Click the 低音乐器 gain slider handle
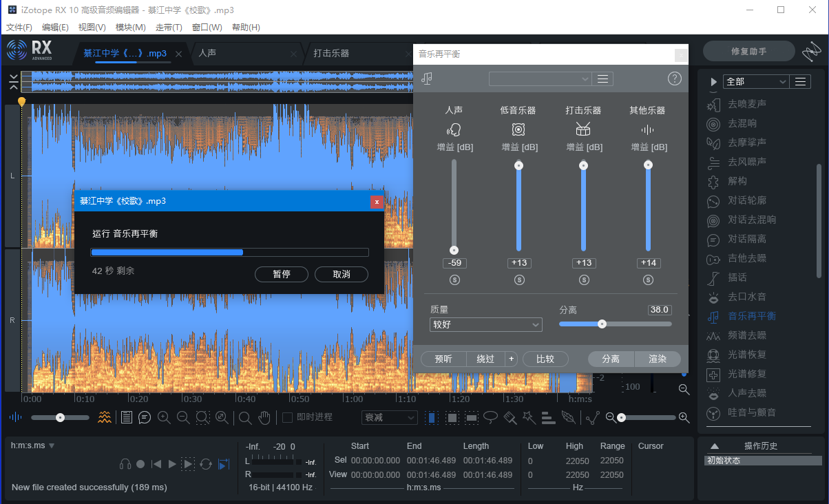 pos(519,165)
